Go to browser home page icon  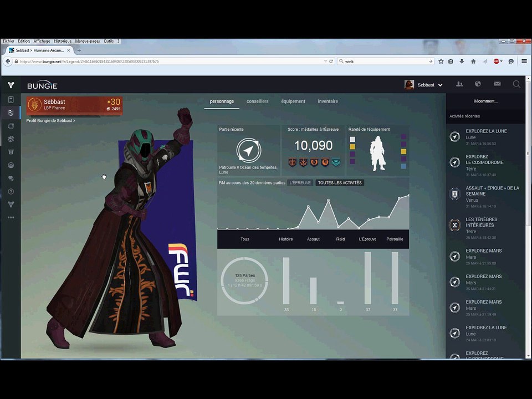473,62
